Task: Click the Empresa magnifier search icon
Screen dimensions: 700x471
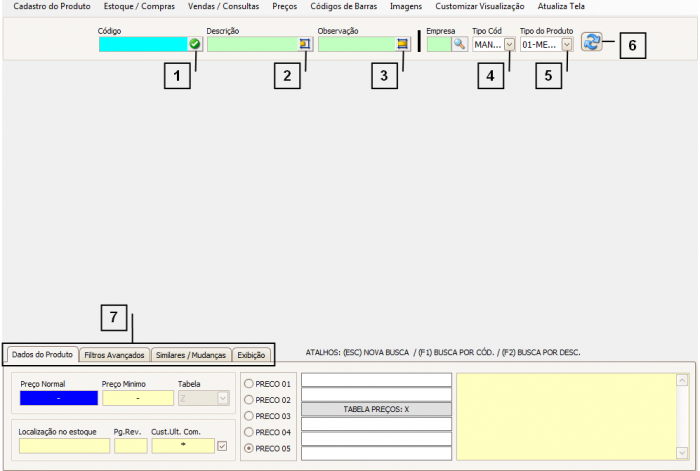Action: pyautogui.click(x=459, y=44)
